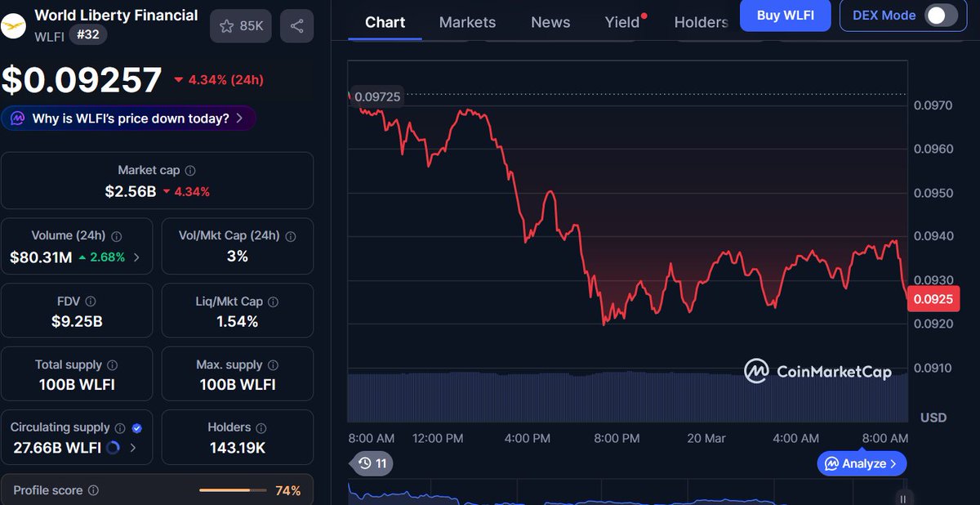Click the pause control below the chart
980x505 pixels.
902,497
